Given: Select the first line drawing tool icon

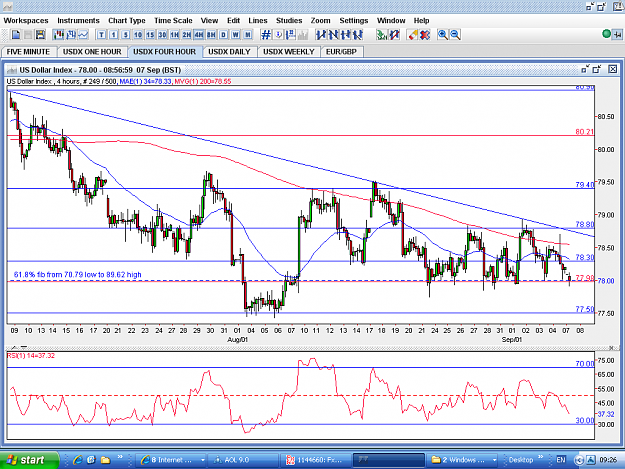Looking at the screenshot, I should (x=321, y=35).
